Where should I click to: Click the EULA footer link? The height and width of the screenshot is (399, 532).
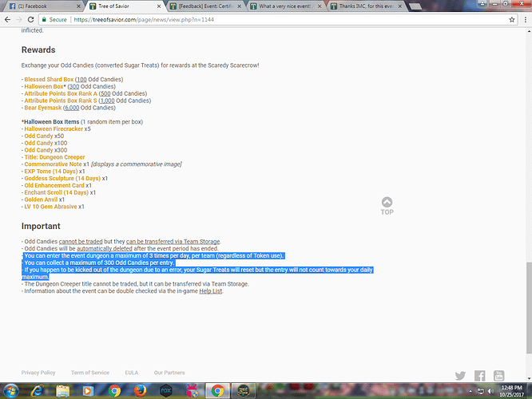pyautogui.click(x=132, y=373)
